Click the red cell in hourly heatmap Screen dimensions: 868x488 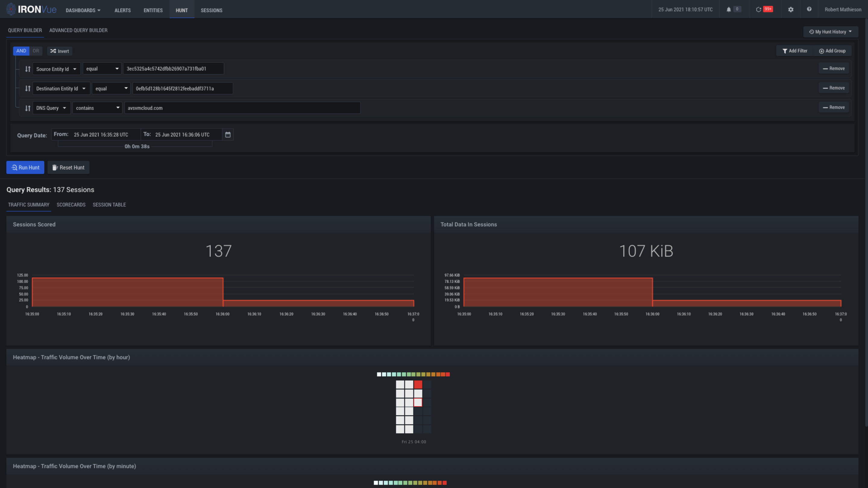(x=418, y=384)
